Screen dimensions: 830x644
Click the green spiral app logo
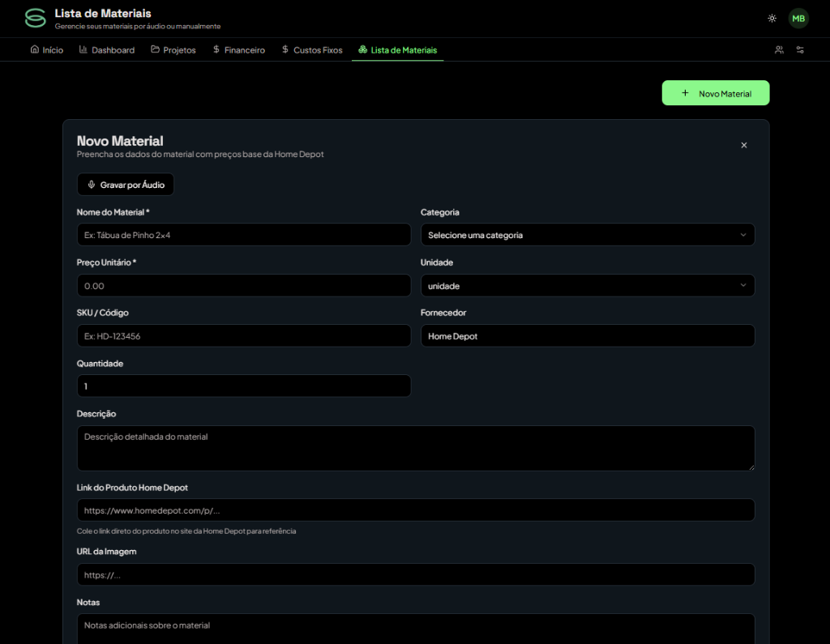point(36,18)
